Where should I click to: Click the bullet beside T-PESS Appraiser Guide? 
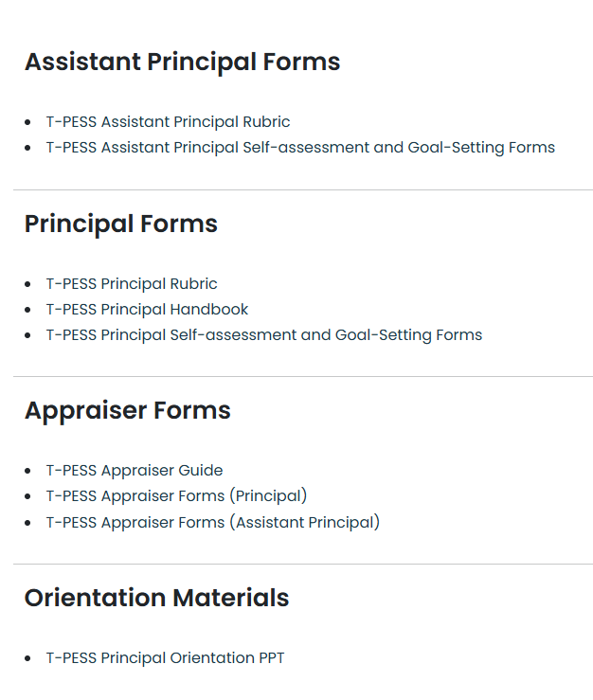[x=27, y=471]
